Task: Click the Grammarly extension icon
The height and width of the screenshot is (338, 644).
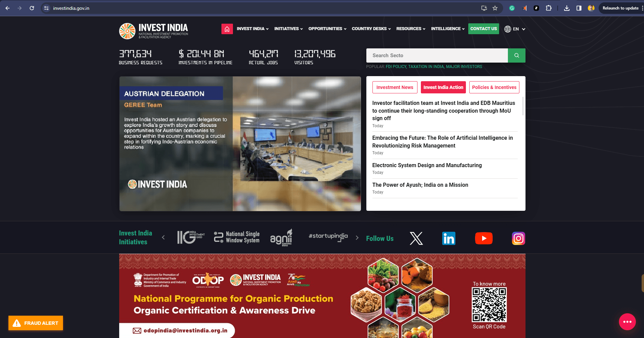Action: point(512,8)
